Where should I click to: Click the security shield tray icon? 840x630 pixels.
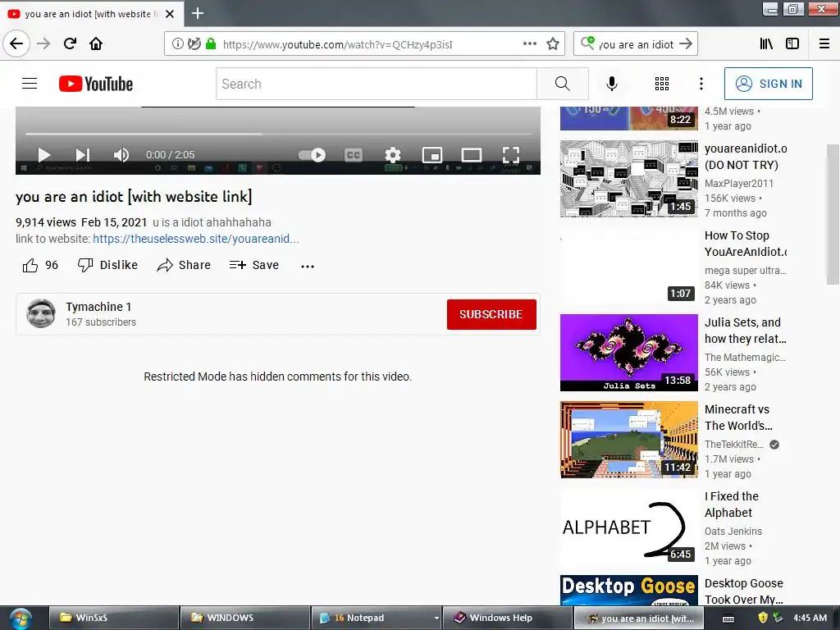click(x=763, y=618)
